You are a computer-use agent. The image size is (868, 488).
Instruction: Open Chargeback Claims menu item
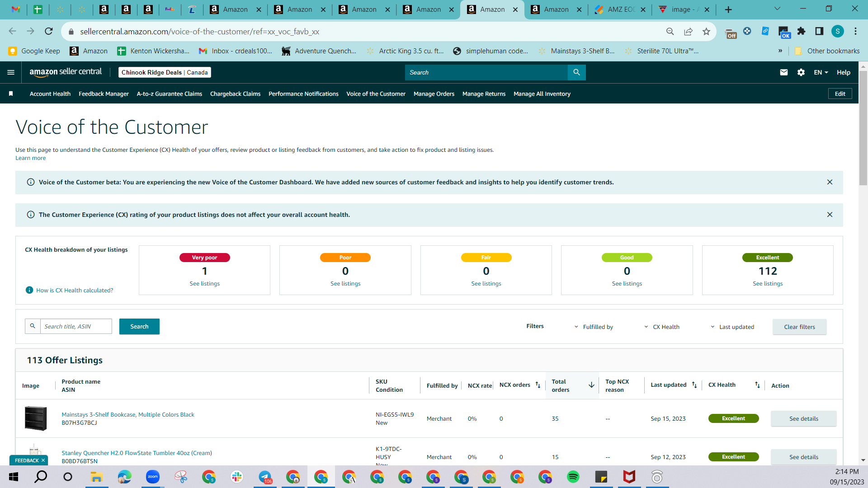[235, 94]
